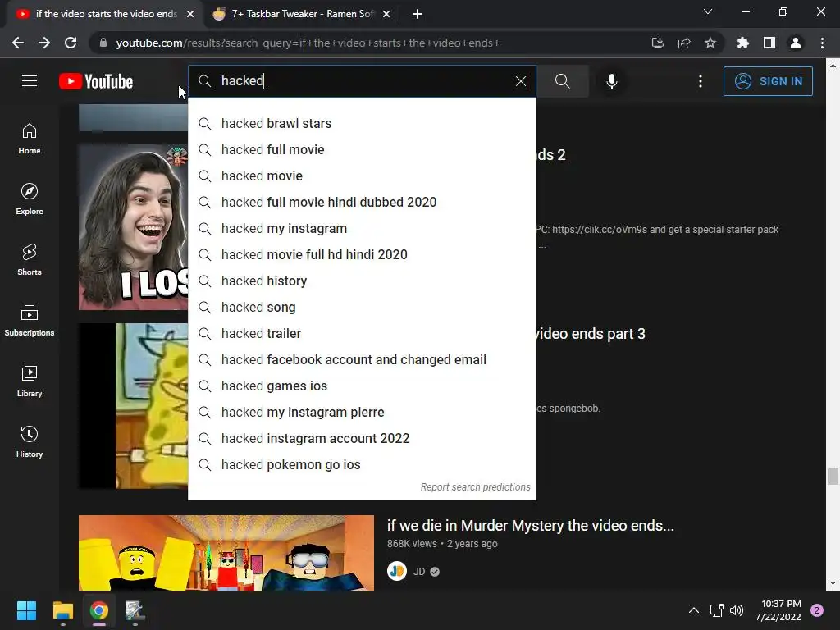Select suggestion 'hacked games ios'

[362, 386]
